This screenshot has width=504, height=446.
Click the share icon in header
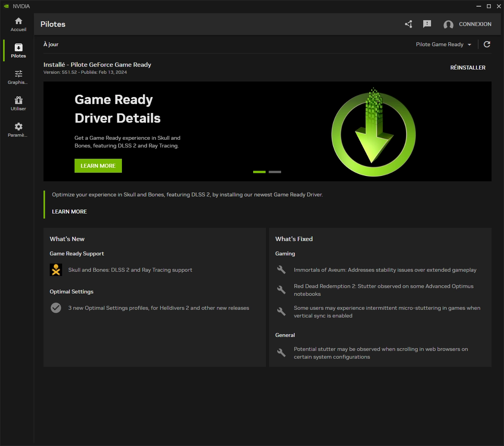[x=408, y=24]
